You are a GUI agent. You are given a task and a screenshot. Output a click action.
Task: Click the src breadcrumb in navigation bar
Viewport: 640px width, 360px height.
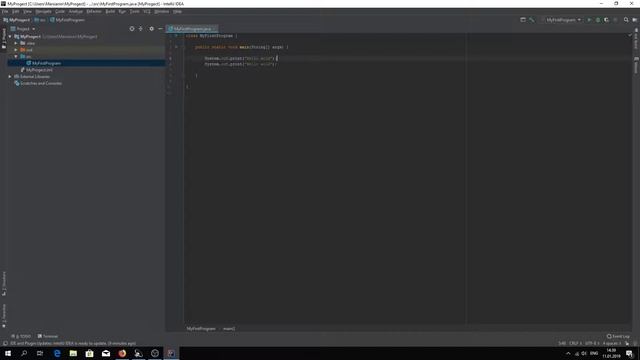[40, 20]
